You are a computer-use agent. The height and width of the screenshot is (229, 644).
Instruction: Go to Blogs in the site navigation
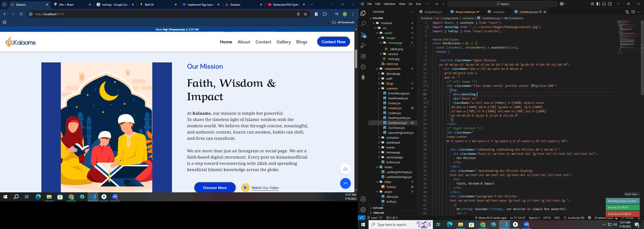click(x=301, y=42)
